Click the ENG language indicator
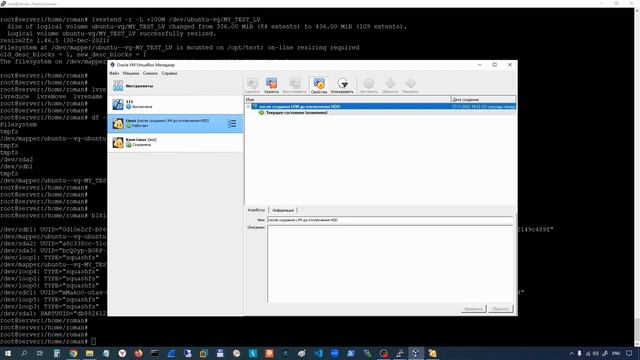Screen dimensions: 640x360 (x=616, y=353)
